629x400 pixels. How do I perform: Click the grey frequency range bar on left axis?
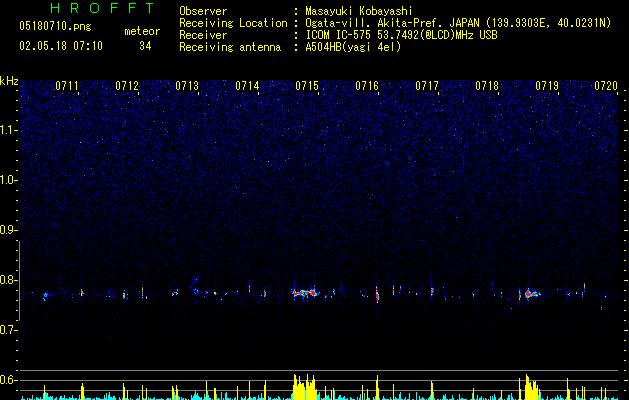click(19, 281)
